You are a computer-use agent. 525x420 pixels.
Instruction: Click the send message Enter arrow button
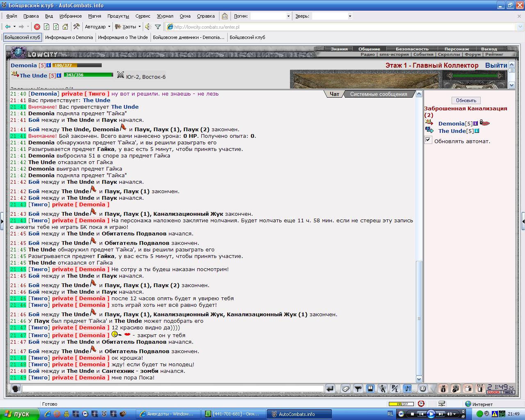[x=330, y=388]
